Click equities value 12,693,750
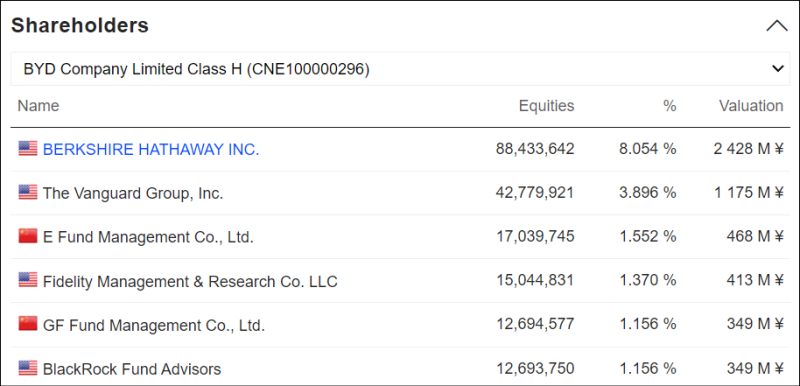The height and width of the screenshot is (386, 800). coord(535,368)
